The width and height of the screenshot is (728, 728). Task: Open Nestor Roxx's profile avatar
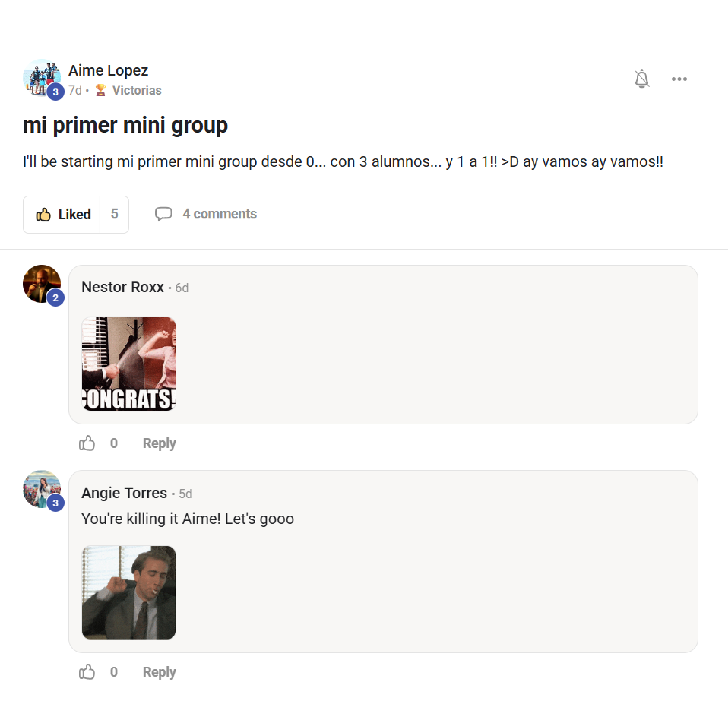pyautogui.click(x=42, y=284)
